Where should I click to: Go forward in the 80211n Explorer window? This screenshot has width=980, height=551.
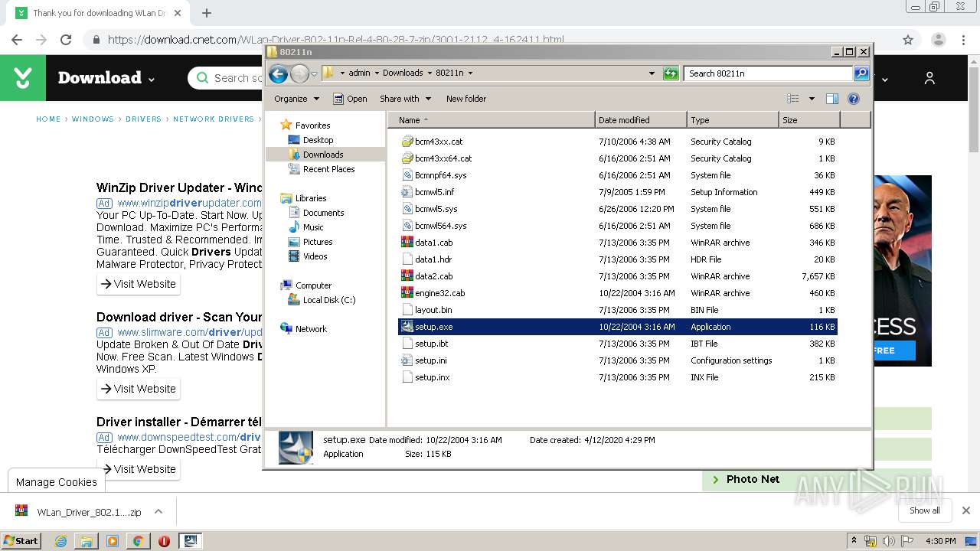(299, 73)
